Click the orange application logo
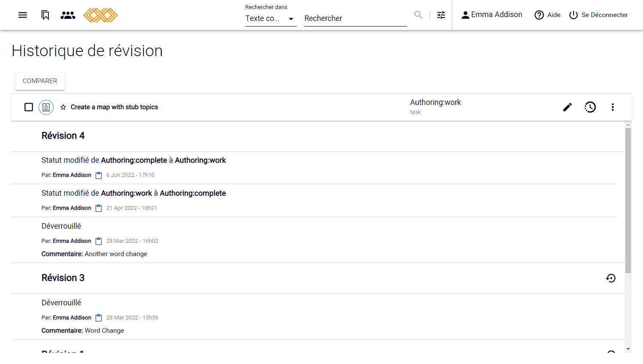 click(x=100, y=15)
